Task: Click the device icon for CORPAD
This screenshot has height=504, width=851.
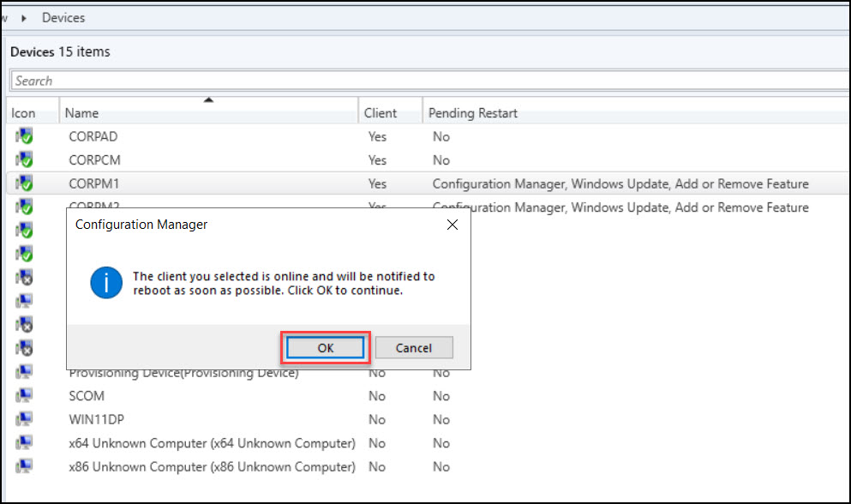Action: [24, 135]
